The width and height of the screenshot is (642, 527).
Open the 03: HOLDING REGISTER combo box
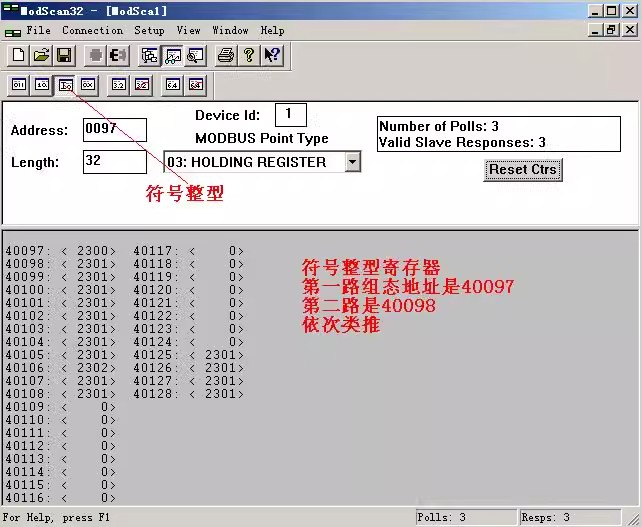click(x=262, y=162)
